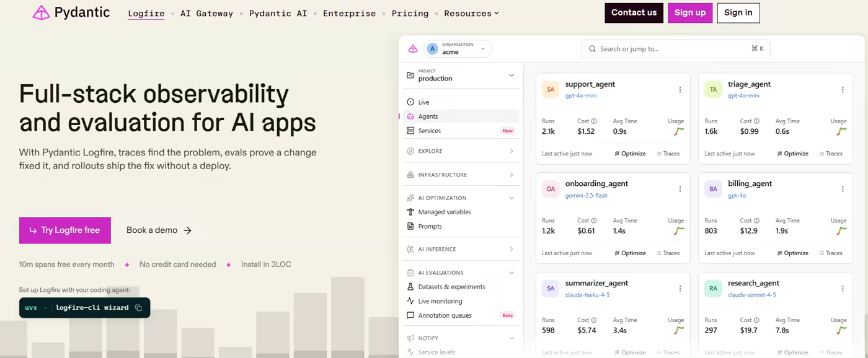Click the Beta badge next to Annotation queues
Screen dimensions: 868x358
click(508, 315)
